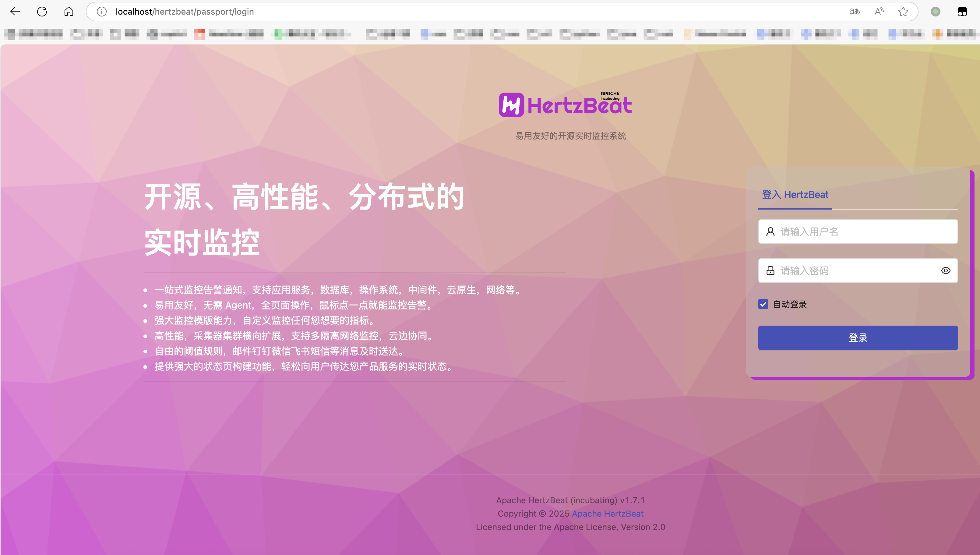The image size is (980, 555).
Task: Click the bullet mentioning 无需 Agent
Action: click(293, 305)
